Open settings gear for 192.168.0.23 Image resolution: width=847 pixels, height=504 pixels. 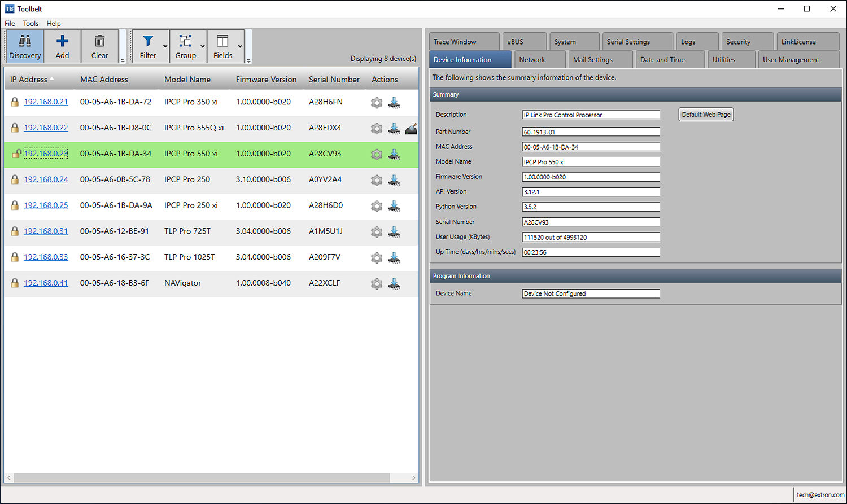point(377,155)
